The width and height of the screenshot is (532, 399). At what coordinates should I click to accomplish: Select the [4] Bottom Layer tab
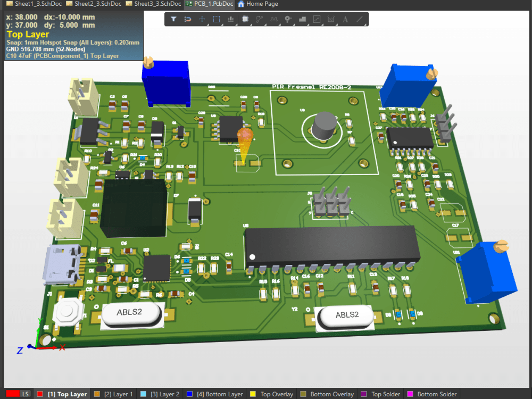tap(215, 394)
